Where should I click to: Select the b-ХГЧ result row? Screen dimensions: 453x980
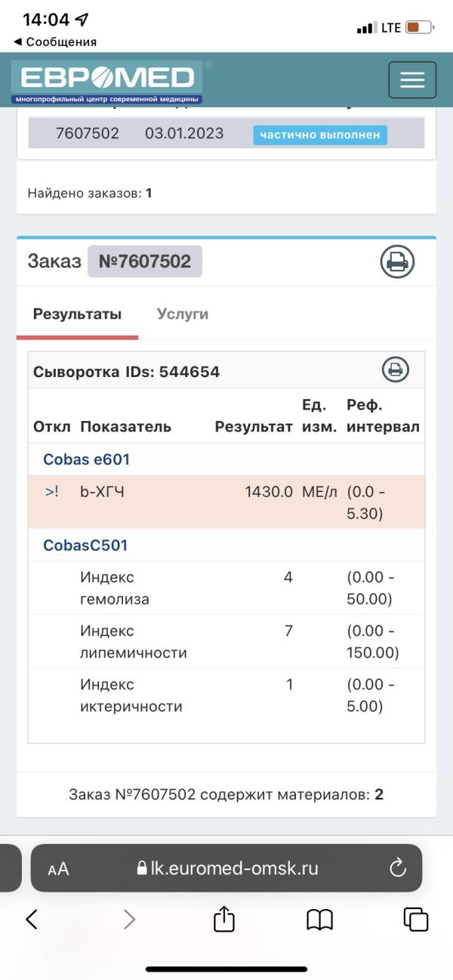(226, 502)
